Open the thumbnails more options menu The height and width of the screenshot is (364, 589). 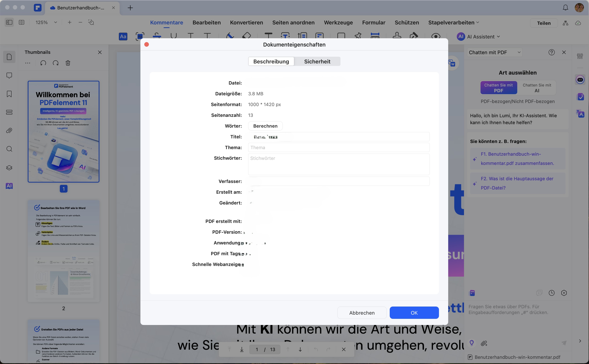click(28, 63)
